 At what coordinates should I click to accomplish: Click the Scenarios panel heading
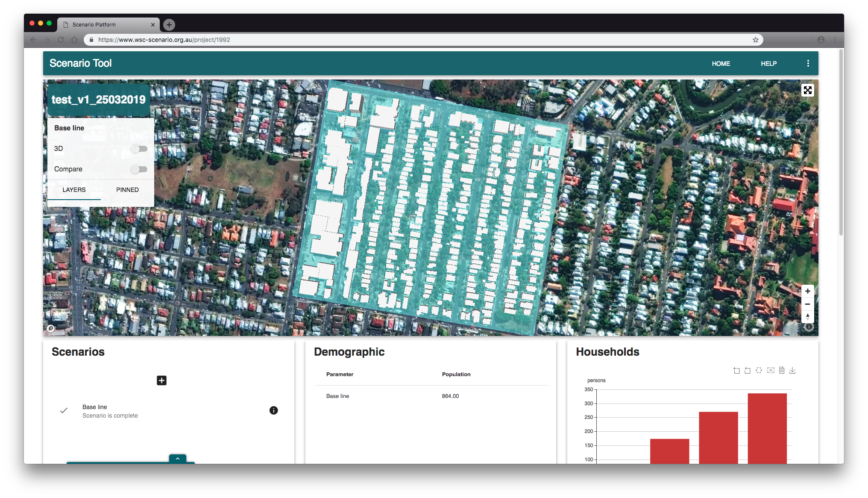[x=78, y=352]
